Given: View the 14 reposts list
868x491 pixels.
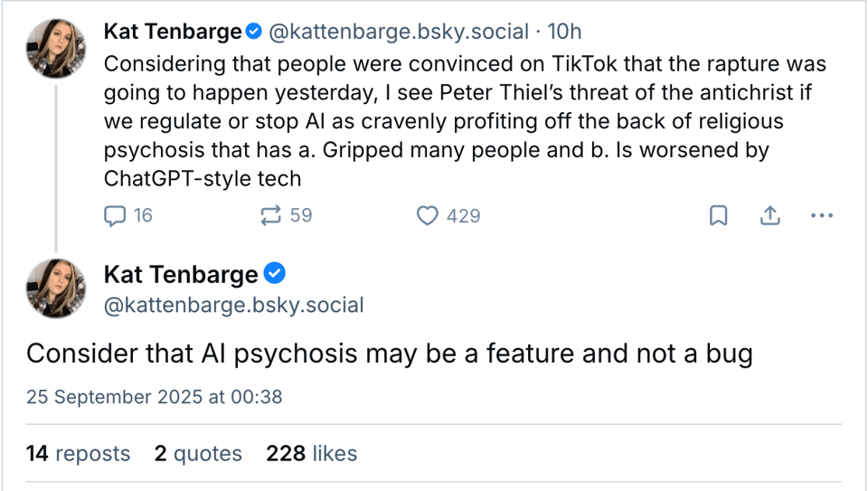Looking at the screenshot, I should point(79,453).
